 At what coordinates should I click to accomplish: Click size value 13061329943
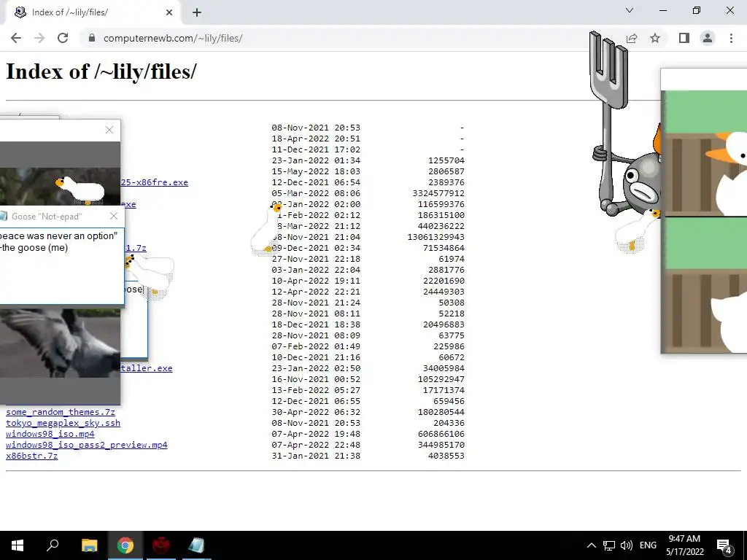436,237
